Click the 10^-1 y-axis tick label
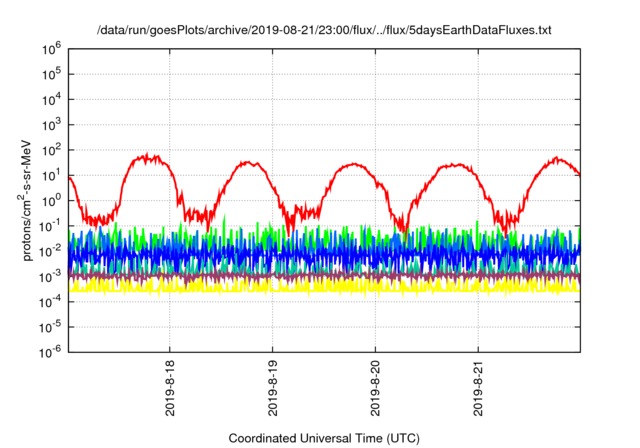Screen dimensions: 640x448 click(51, 226)
